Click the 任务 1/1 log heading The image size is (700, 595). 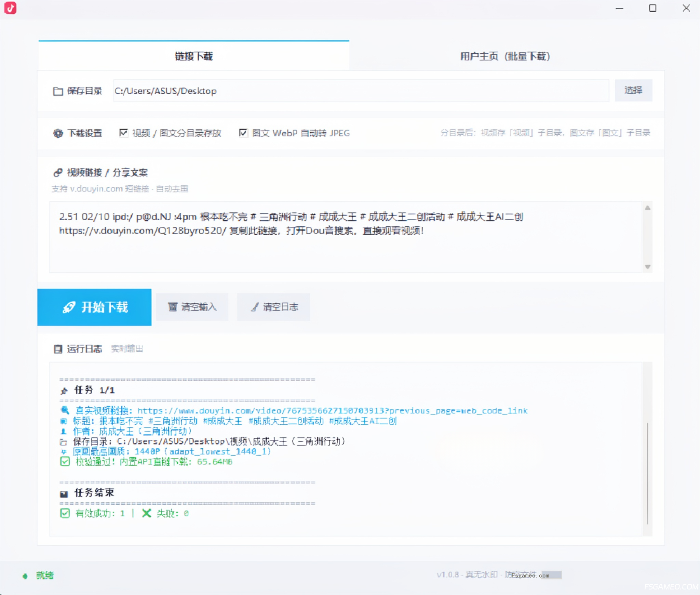[x=94, y=390]
